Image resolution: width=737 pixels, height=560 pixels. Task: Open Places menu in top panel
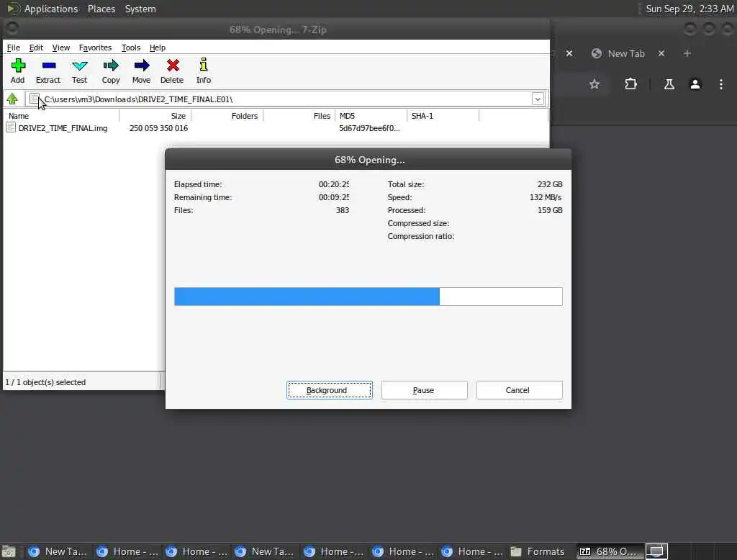point(101,9)
